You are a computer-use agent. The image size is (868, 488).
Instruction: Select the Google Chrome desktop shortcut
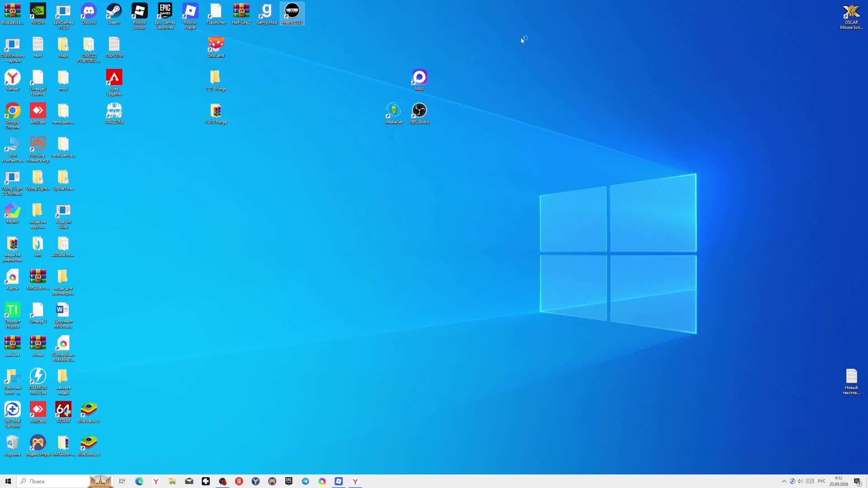[x=13, y=116]
